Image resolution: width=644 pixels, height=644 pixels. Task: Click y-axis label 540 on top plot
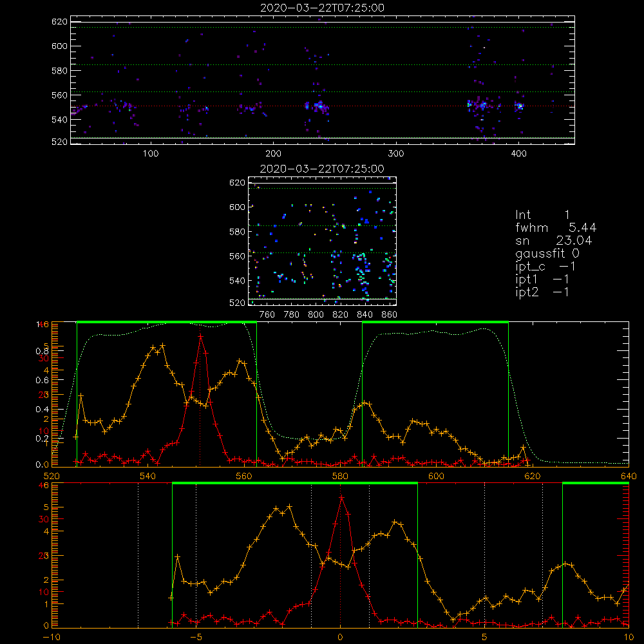click(x=59, y=120)
